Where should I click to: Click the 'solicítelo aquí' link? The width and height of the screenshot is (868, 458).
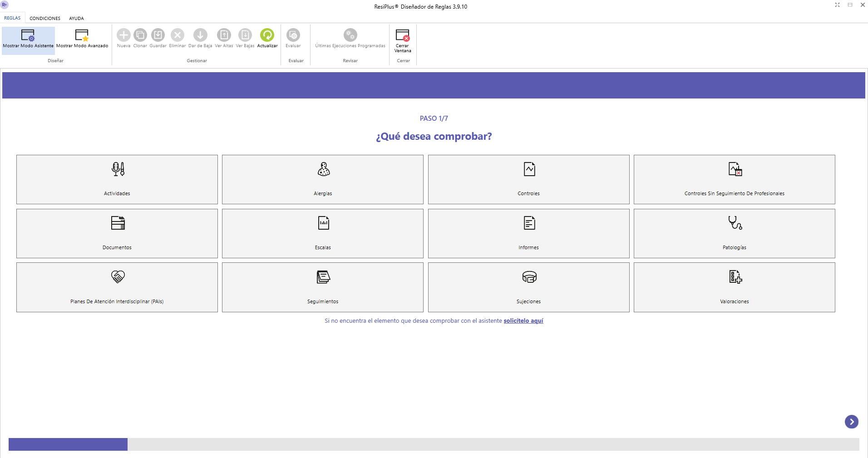coord(523,320)
